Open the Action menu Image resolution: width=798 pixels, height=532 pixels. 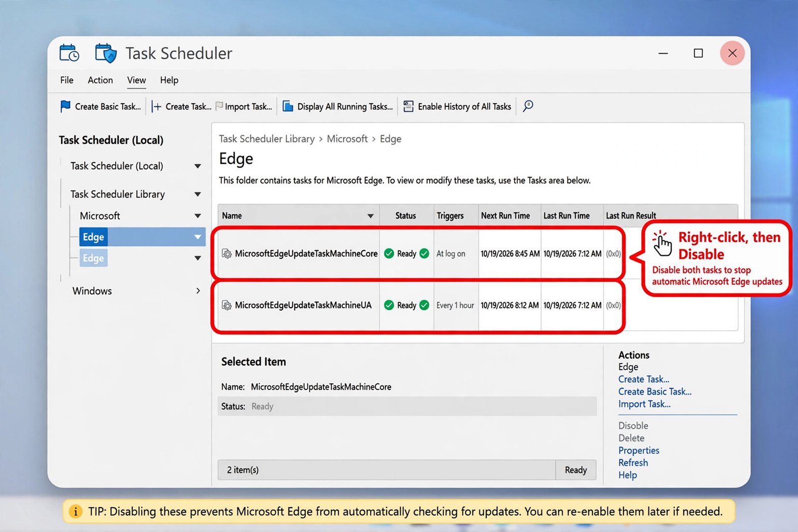coord(100,80)
